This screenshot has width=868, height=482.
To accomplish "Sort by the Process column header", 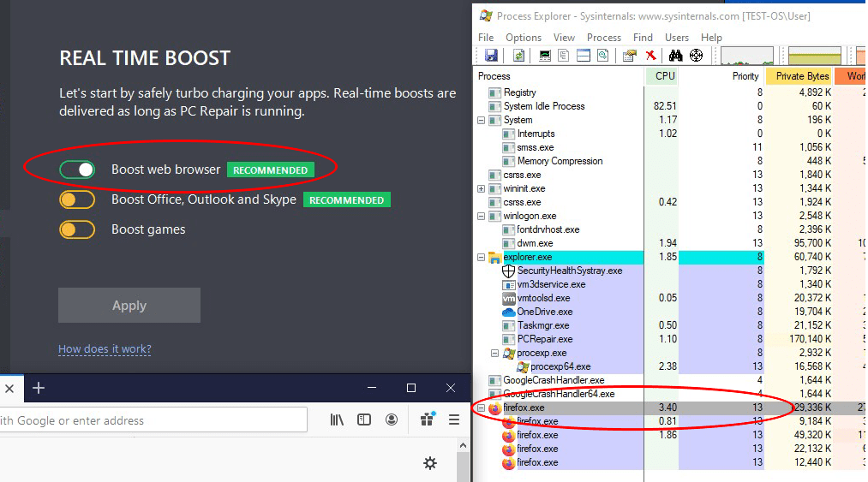I will coord(560,76).
